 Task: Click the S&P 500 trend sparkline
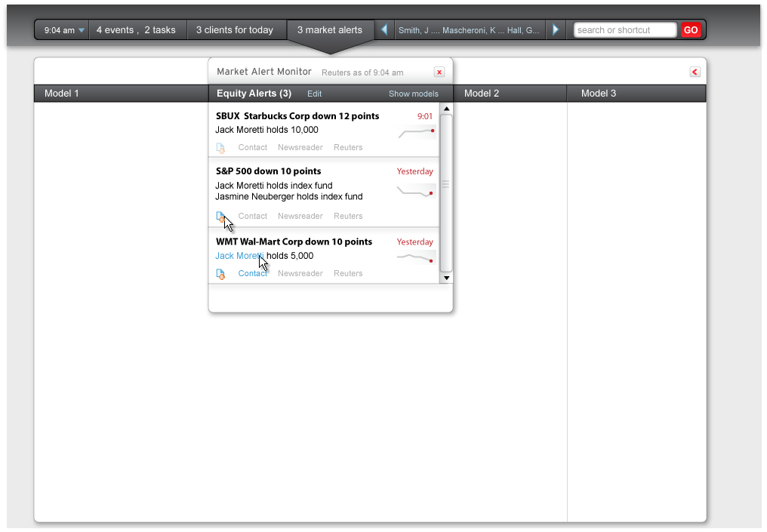tap(417, 192)
